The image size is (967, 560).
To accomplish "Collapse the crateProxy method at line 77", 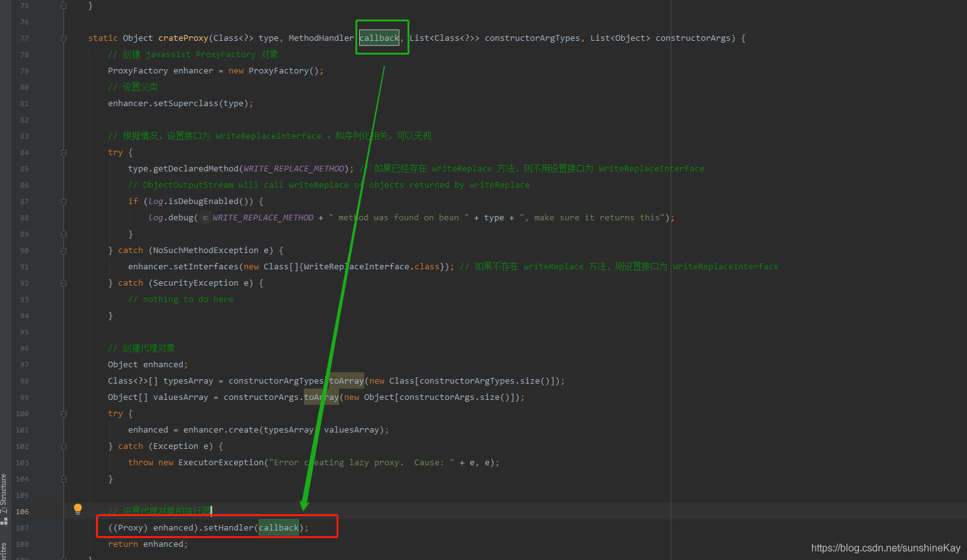I will [63, 38].
